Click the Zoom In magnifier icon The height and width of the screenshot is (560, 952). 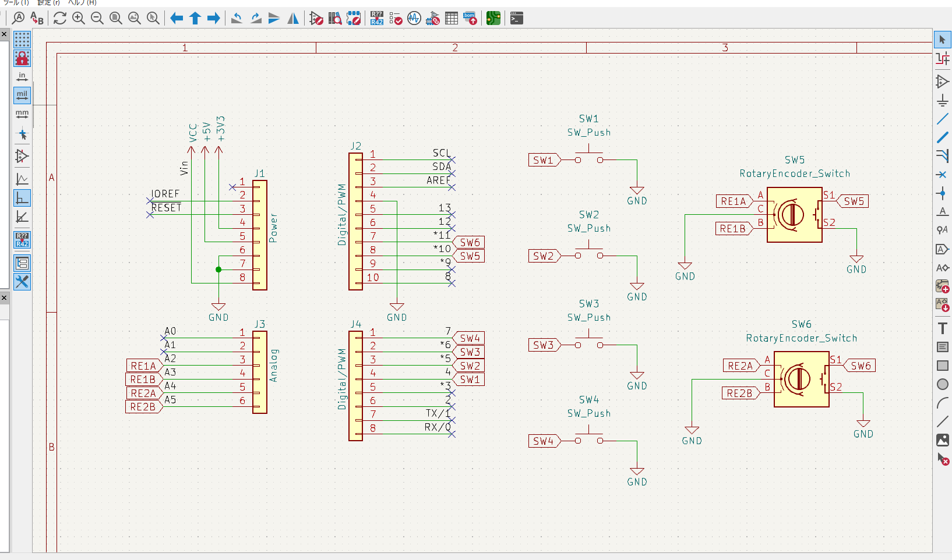tap(79, 19)
